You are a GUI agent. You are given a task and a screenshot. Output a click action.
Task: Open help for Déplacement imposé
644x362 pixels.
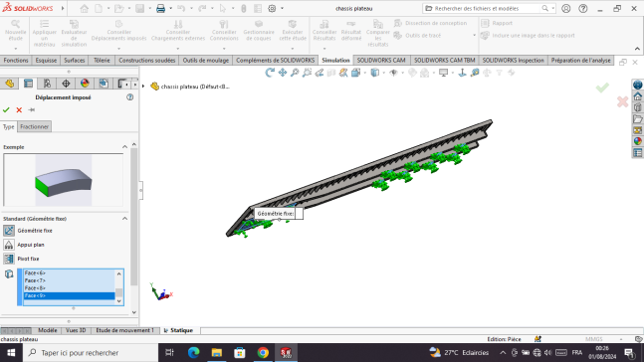(x=129, y=97)
